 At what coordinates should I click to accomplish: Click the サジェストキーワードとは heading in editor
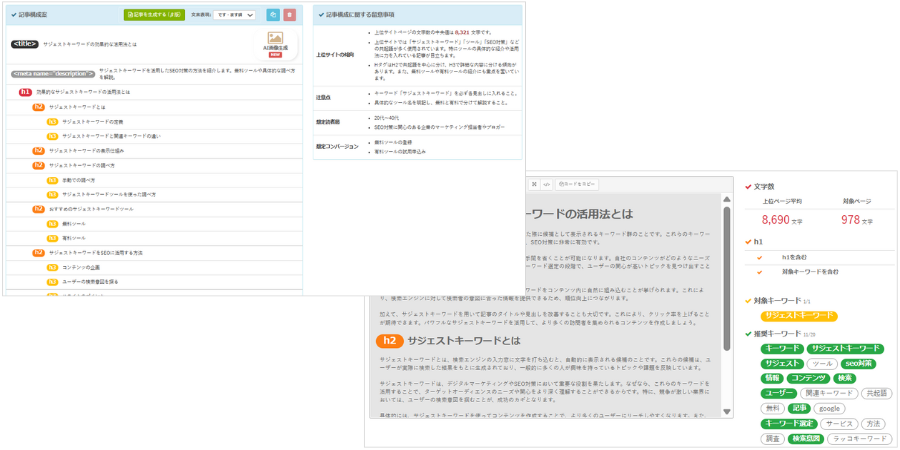coord(464,341)
